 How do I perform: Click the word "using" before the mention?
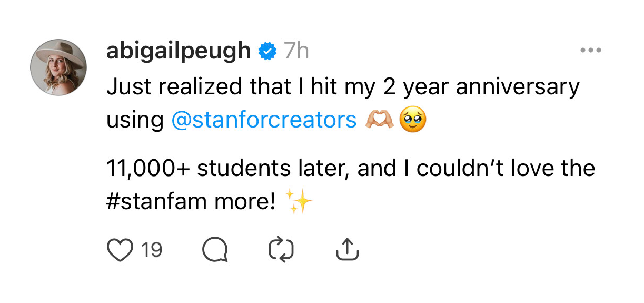135,121
